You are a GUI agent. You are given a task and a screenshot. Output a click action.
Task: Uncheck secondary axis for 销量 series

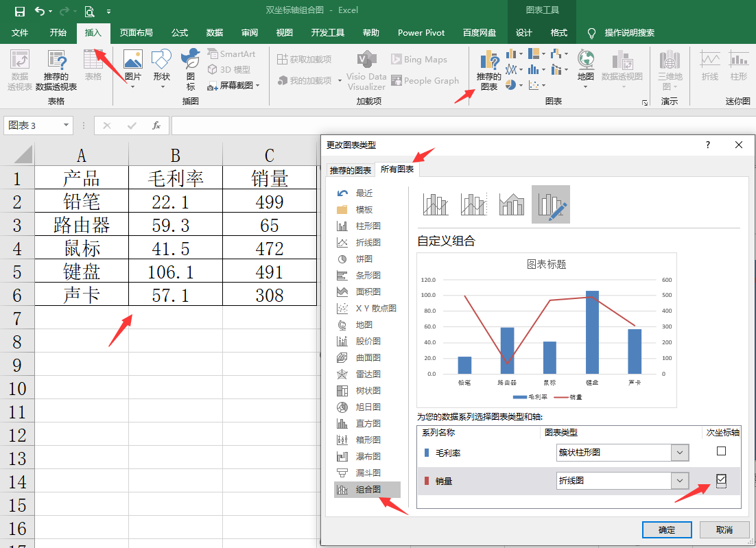coord(721,479)
